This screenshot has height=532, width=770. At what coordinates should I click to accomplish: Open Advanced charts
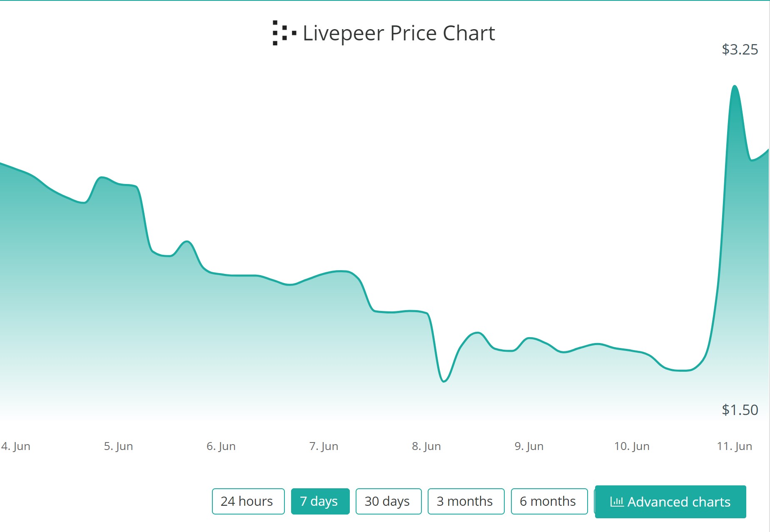click(670, 502)
